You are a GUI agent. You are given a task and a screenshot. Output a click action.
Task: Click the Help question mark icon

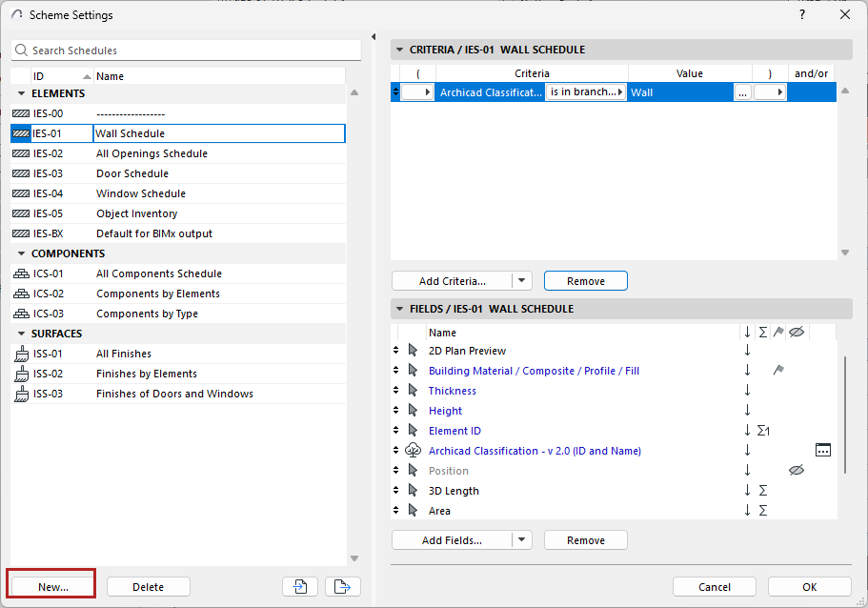tap(801, 14)
